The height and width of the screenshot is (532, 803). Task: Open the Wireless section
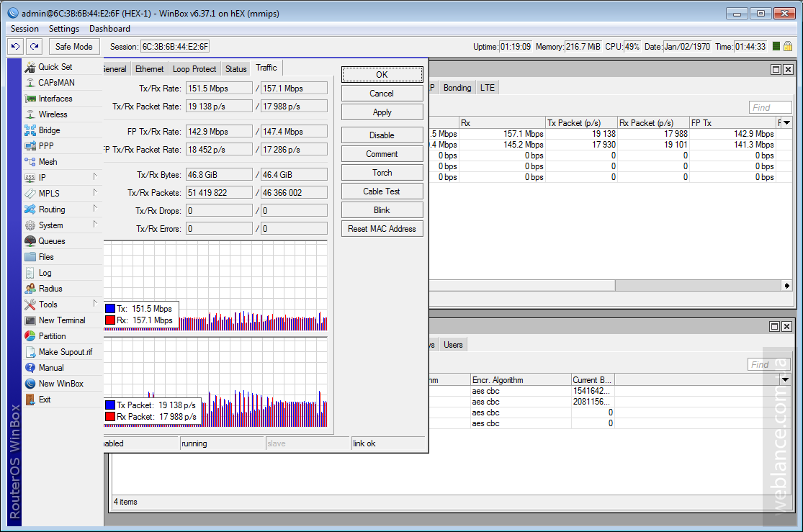coord(53,114)
